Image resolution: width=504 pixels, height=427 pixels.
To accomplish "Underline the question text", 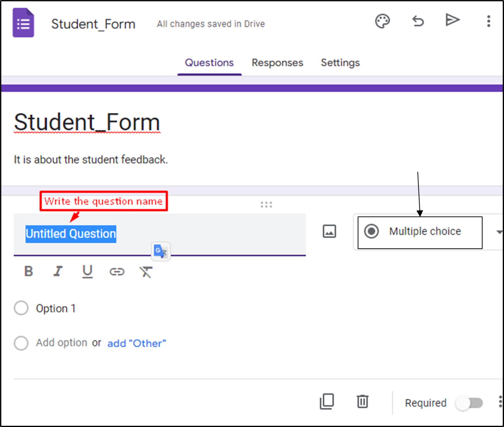I will coord(87,271).
